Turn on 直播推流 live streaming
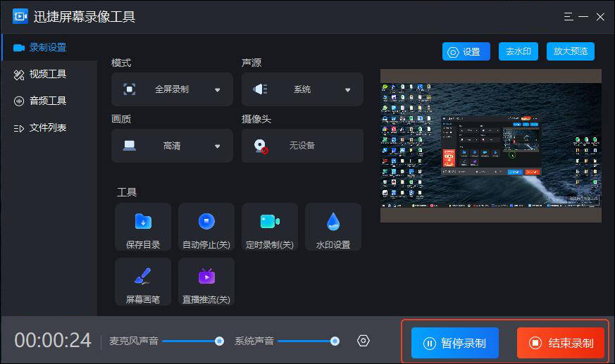Image resolution: width=615 pixels, height=364 pixels. [x=206, y=282]
